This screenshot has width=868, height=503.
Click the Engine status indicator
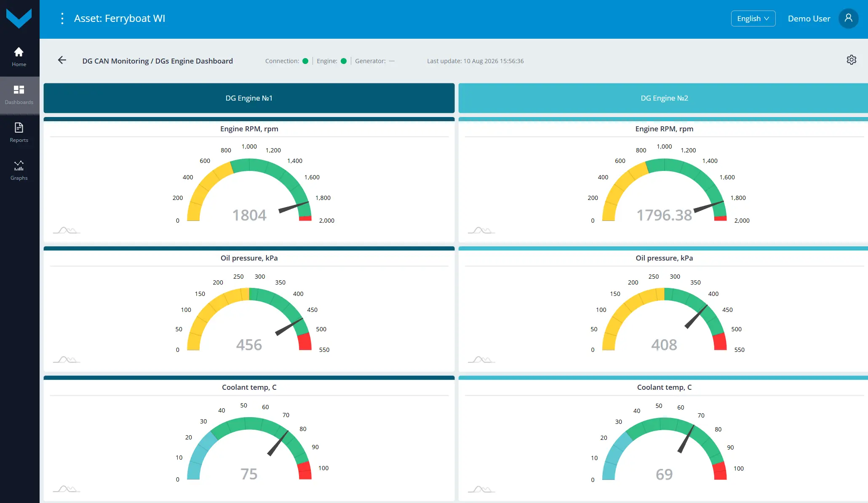pos(344,61)
